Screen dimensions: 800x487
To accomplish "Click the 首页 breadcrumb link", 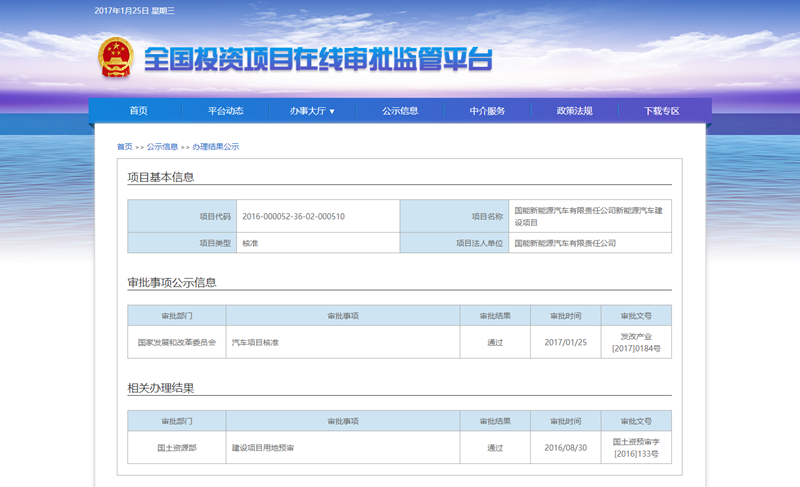I will (x=124, y=147).
